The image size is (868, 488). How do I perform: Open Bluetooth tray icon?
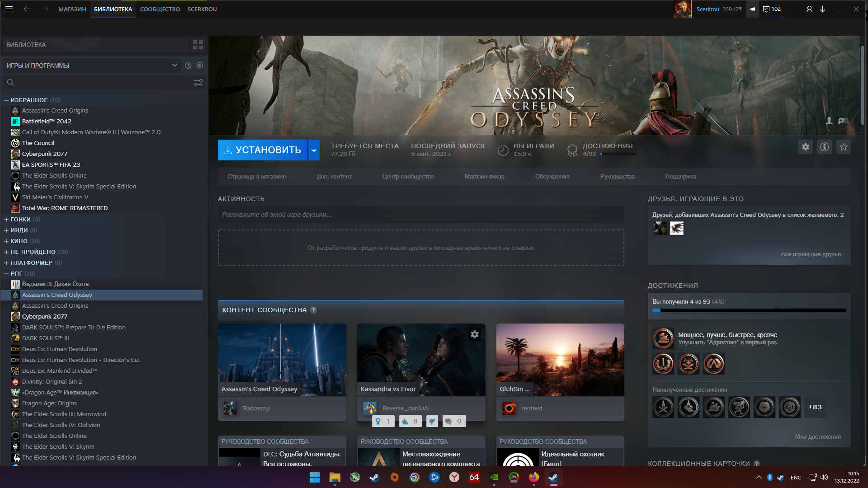770,477
